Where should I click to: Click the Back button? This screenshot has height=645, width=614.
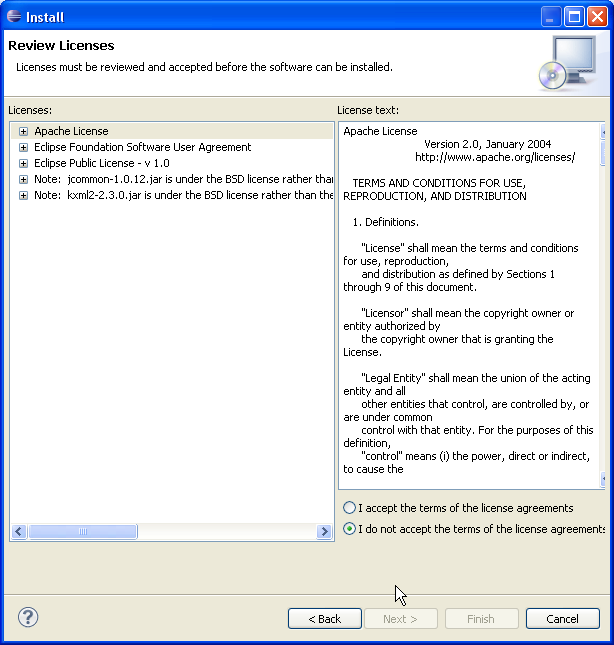click(x=325, y=619)
